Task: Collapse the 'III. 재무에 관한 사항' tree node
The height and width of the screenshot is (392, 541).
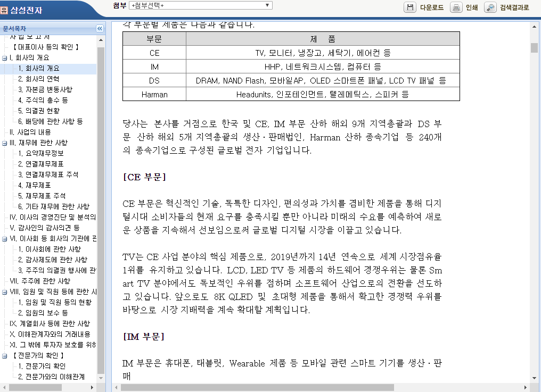Action: 4,143
